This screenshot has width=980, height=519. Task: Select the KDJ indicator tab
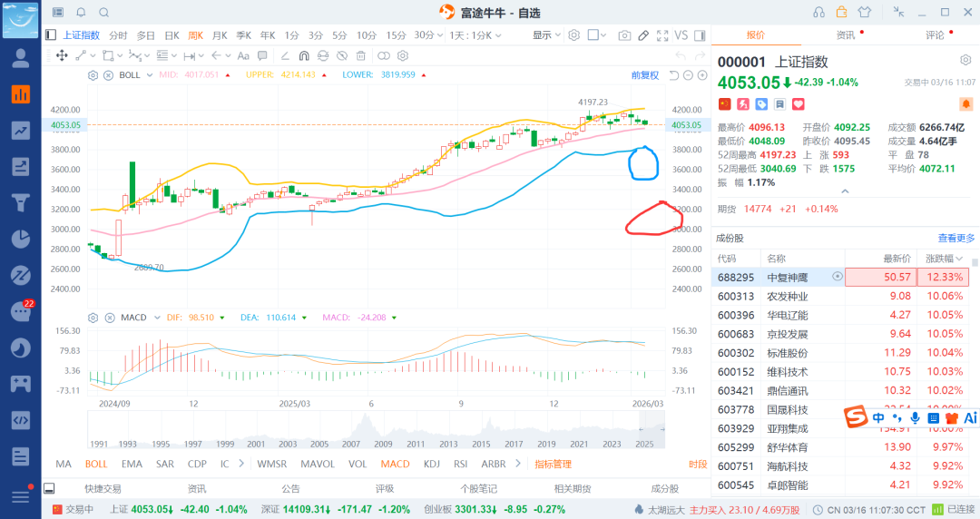(432, 464)
